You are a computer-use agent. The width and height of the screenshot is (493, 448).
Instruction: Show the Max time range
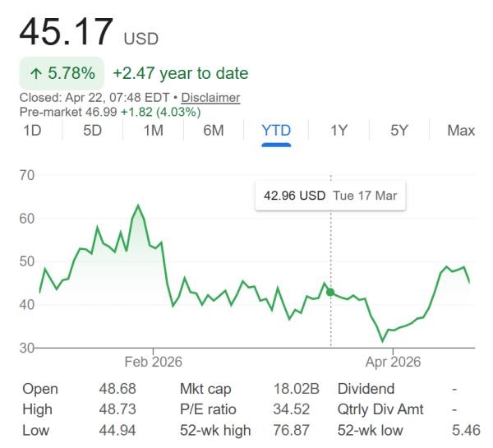[x=461, y=130]
